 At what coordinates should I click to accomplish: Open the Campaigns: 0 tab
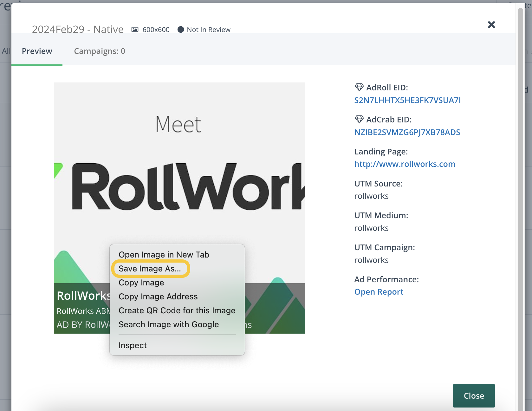100,51
